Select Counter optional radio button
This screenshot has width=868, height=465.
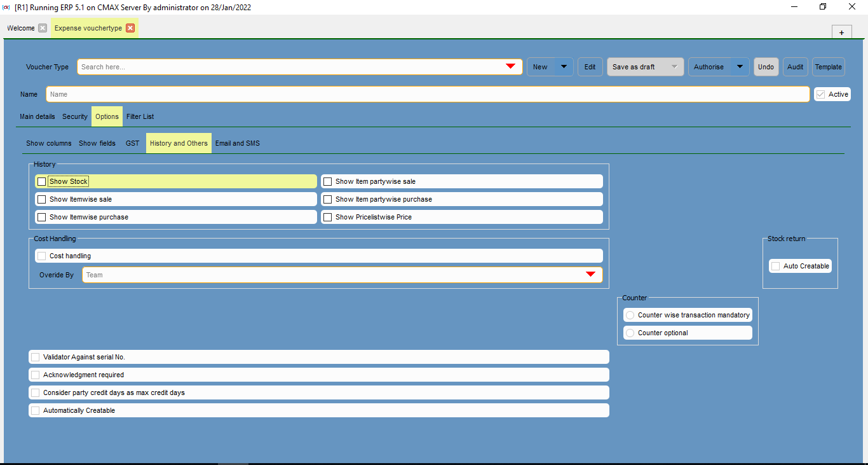tap(630, 333)
